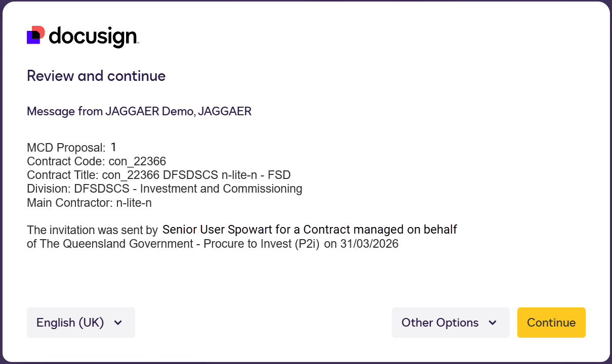Click the sender name "Senior User Spowart"
Image resolution: width=612 pixels, height=364 pixels.
click(218, 230)
